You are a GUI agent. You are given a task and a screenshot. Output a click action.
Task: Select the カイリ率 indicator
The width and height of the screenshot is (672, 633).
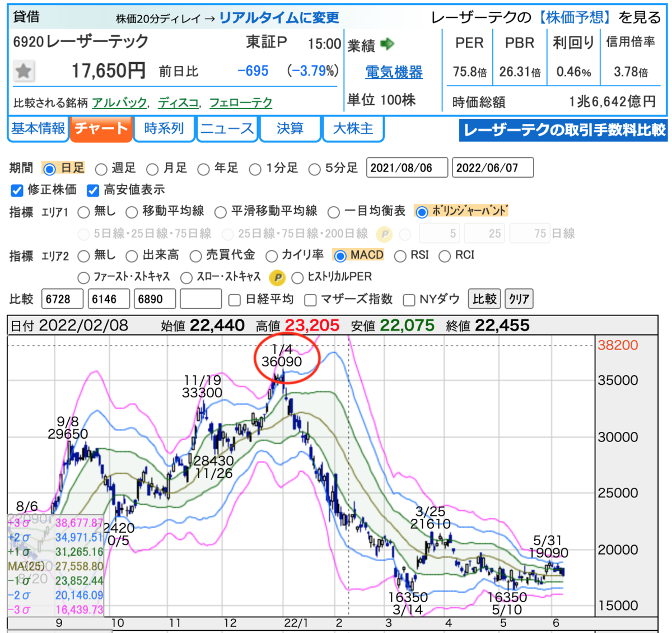pyautogui.click(x=272, y=256)
